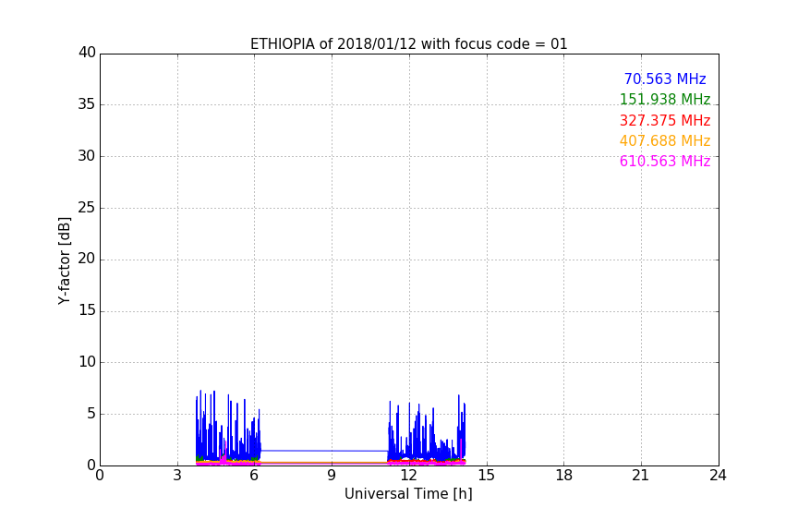Click the y-axis tick value 5

click(x=91, y=414)
